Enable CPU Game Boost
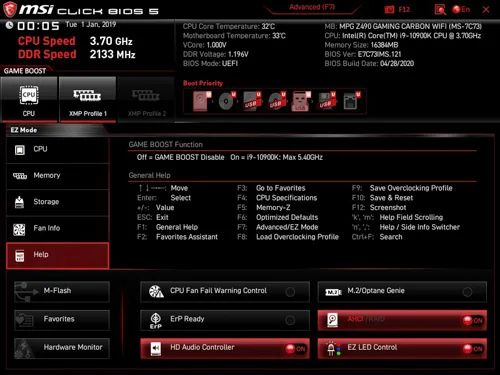500x375 pixels. (x=29, y=99)
